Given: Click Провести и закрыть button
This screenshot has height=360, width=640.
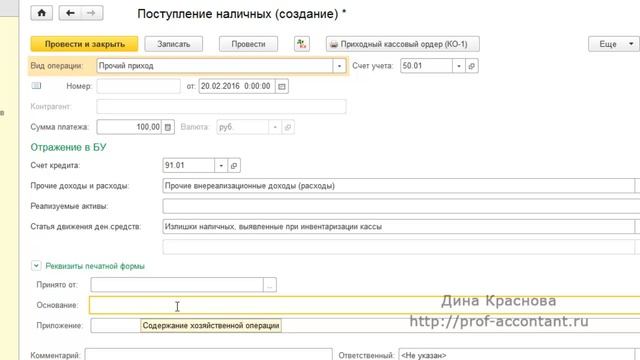Looking at the screenshot, I should [84, 44].
